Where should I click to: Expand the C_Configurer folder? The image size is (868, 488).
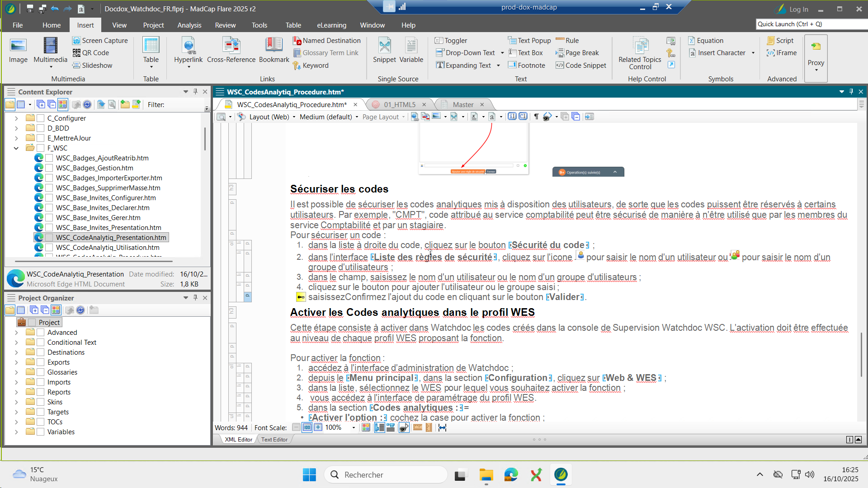(16, 118)
